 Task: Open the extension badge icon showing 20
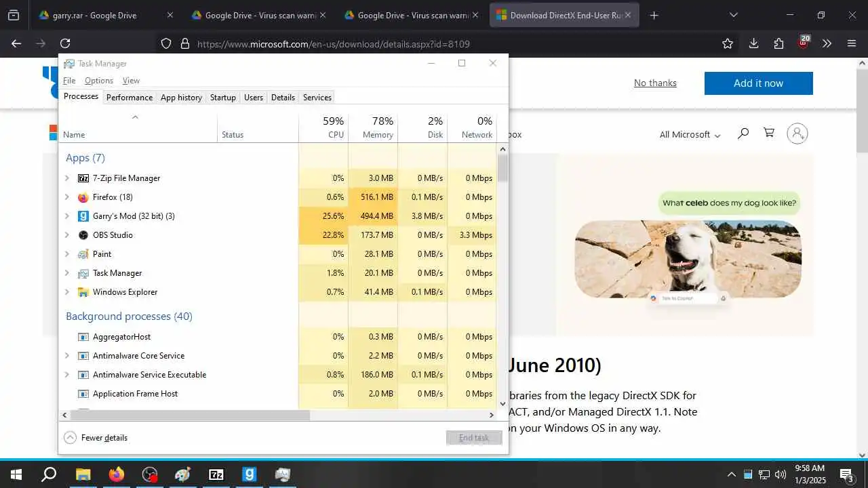[804, 43]
